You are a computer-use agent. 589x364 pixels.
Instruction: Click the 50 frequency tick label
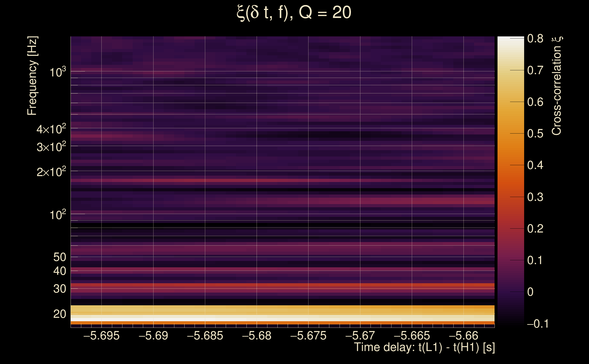[59, 257]
